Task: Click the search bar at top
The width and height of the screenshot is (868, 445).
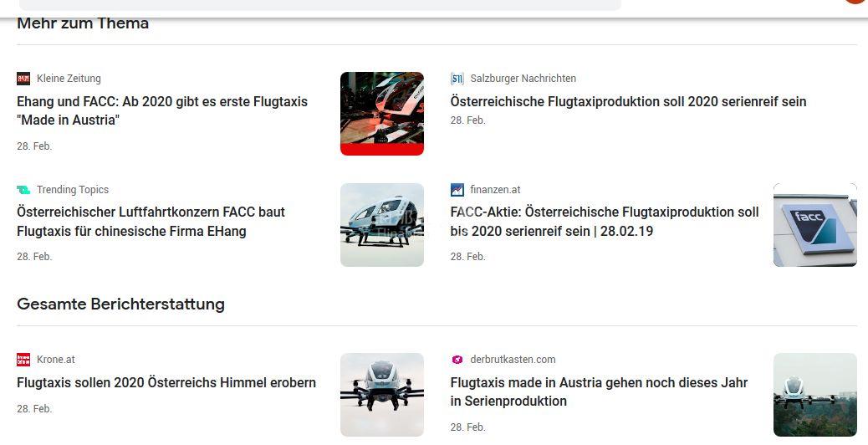Action: (x=319, y=5)
